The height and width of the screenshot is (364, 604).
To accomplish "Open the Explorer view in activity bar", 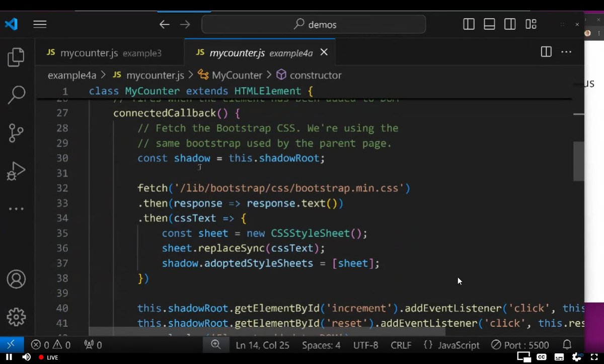I will tap(16, 57).
